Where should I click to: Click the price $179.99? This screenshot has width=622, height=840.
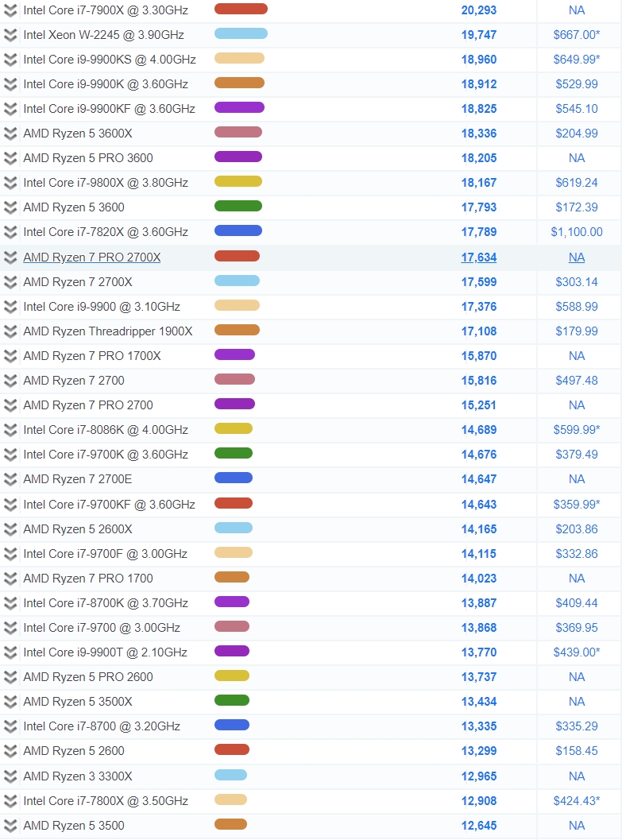[x=577, y=331]
